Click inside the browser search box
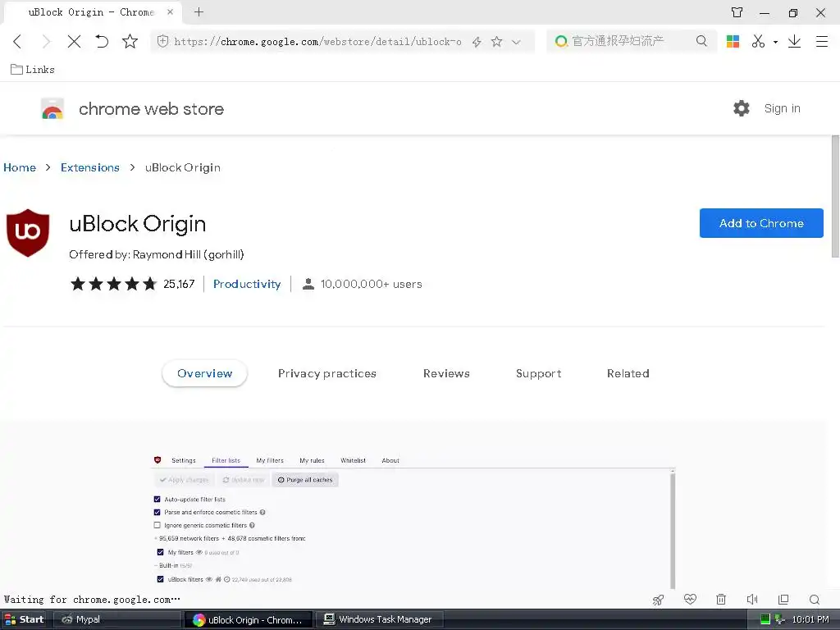Screen dimensions: 840x630 [x=630, y=41]
